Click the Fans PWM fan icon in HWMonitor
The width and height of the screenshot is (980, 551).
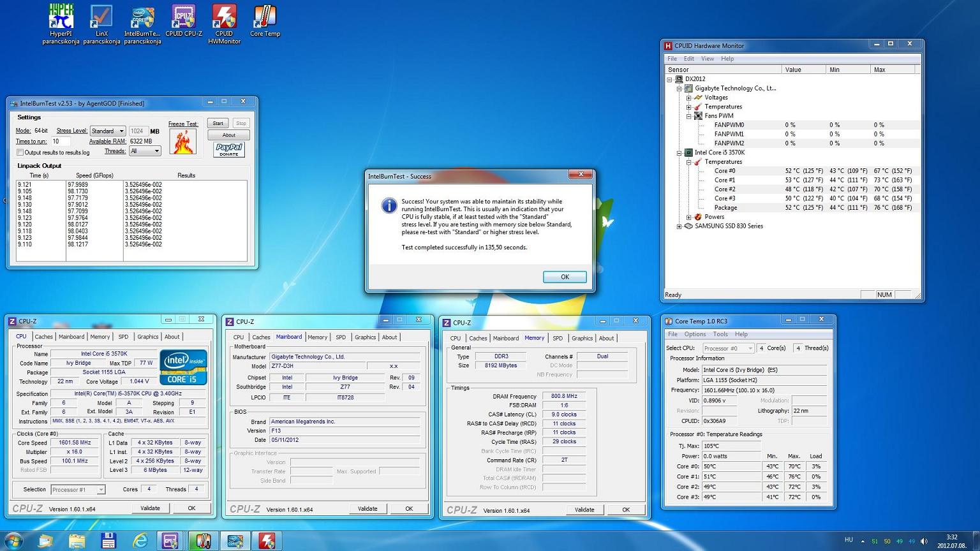(698, 116)
